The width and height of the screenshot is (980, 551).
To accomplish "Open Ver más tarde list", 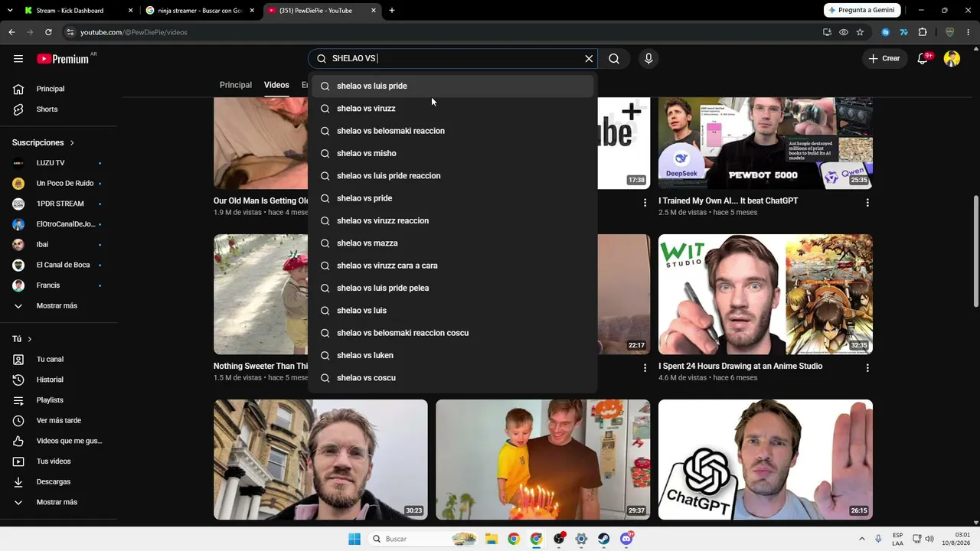I will coord(58,421).
